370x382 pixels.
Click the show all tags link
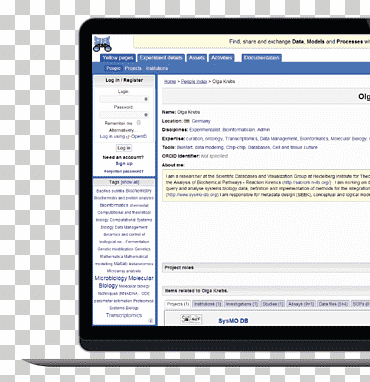pyautogui.click(x=130, y=182)
